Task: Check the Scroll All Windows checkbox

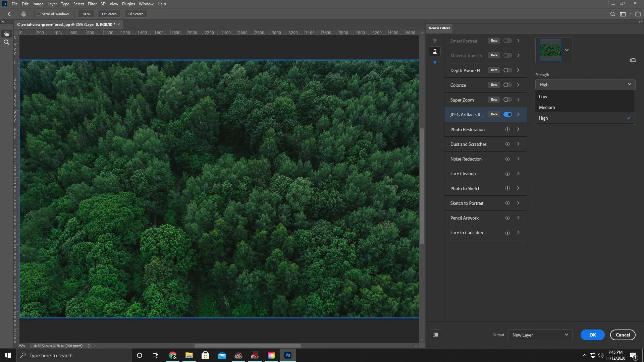Action: click(x=39, y=14)
